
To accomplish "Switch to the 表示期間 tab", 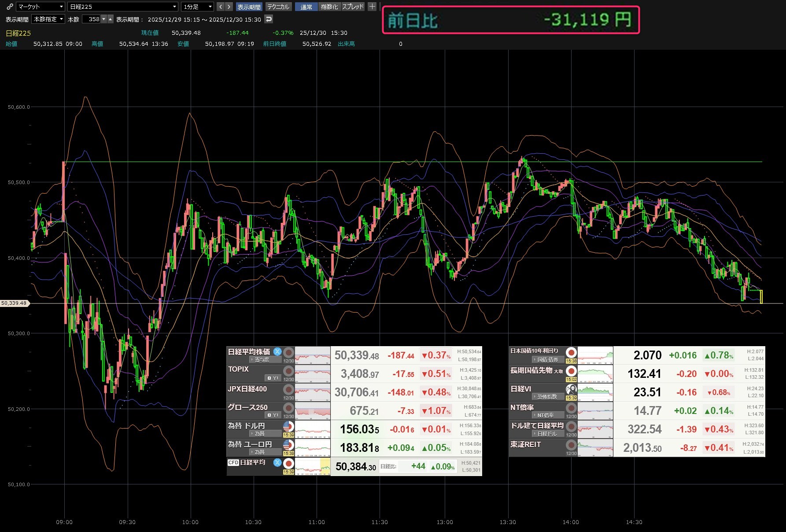I will pos(249,7).
